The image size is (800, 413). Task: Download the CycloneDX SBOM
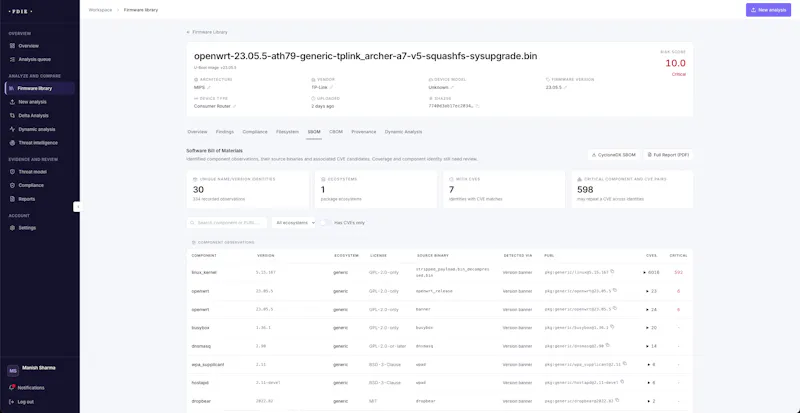614,155
